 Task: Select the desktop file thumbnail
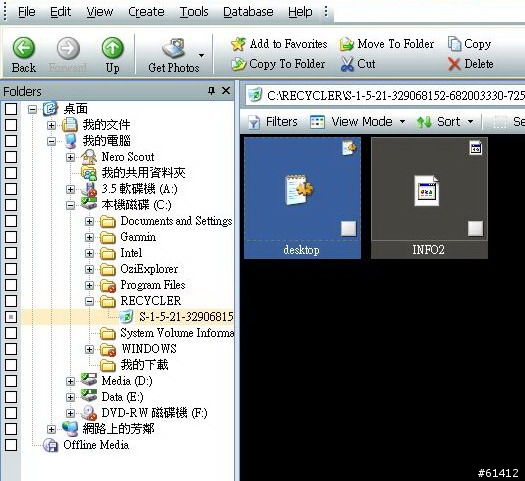[302, 197]
